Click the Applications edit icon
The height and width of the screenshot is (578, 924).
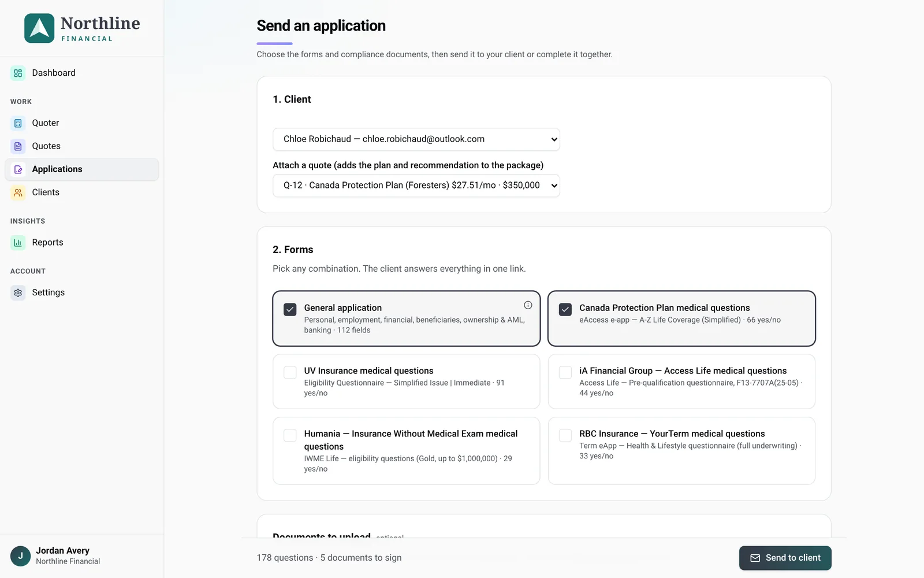click(x=18, y=169)
